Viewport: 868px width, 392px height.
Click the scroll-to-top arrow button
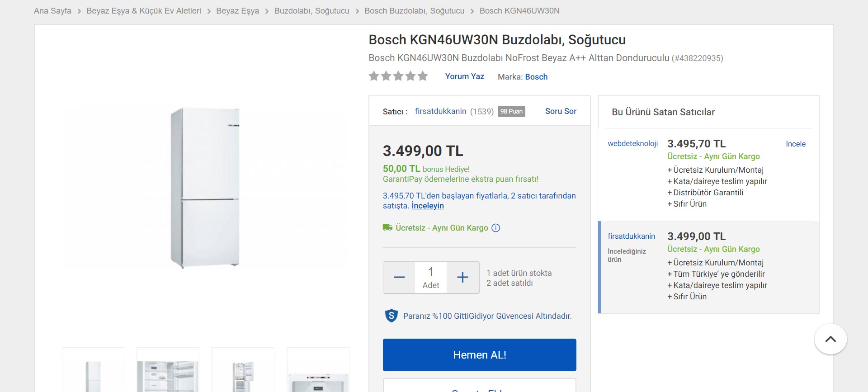tap(830, 339)
